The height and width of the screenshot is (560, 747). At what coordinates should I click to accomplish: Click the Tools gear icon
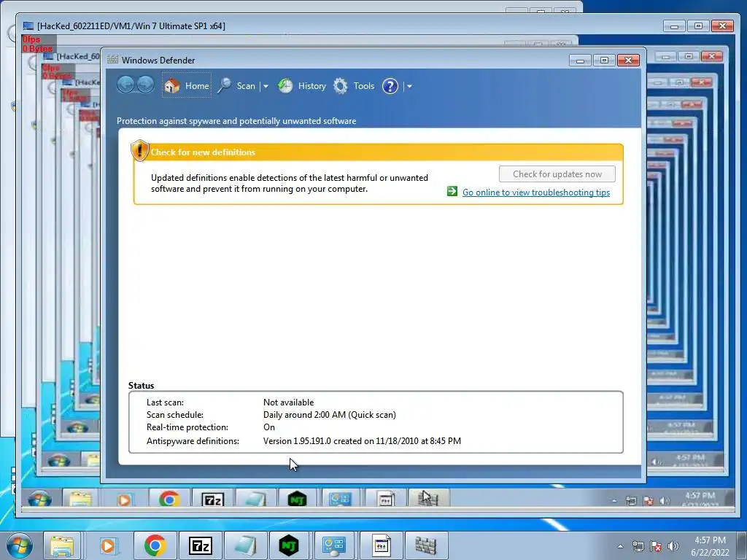pos(340,86)
